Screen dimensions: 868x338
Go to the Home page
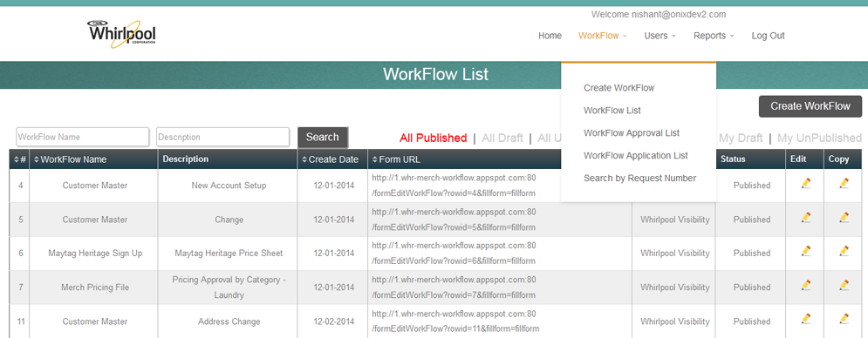click(550, 36)
